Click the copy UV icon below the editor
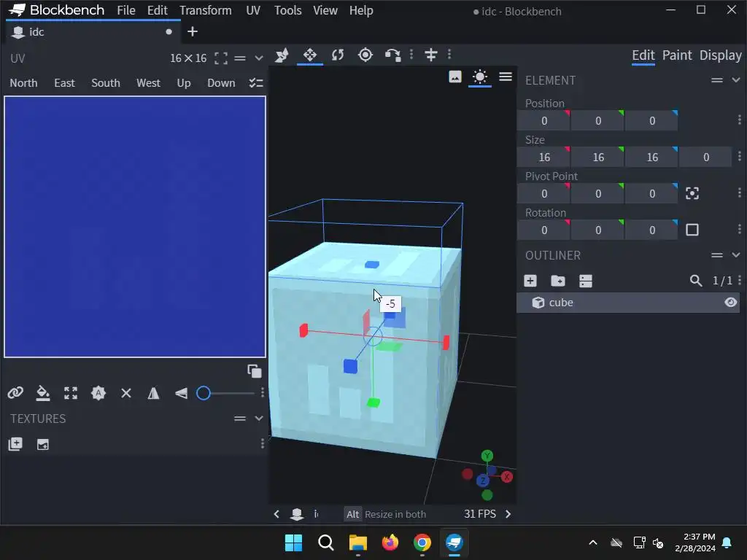Viewport: 747px width, 560px height. 255,371
